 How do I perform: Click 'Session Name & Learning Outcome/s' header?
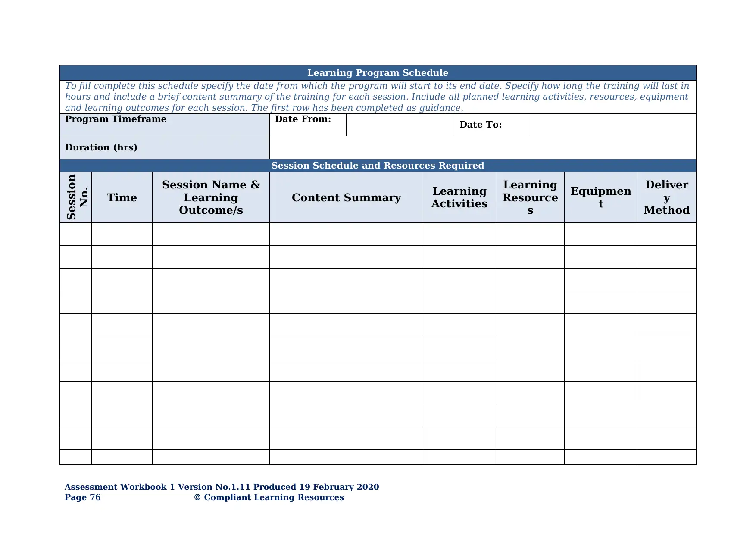[211, 197]
